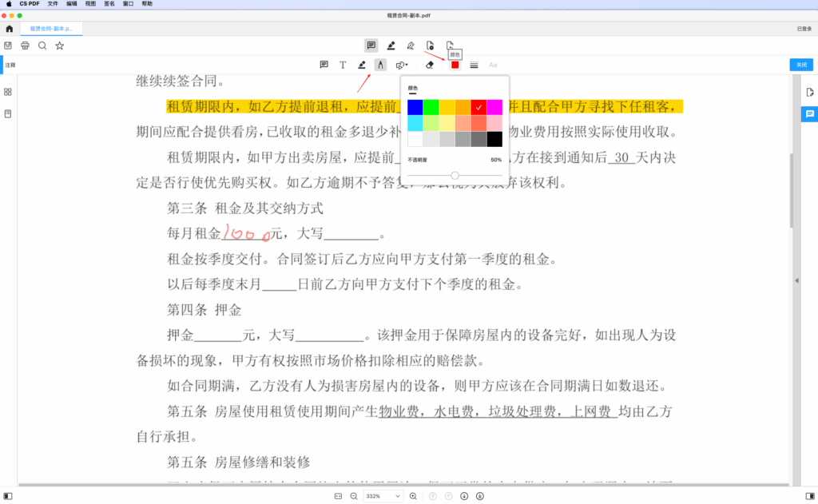818x504 pixels.
Task: Click the 注释 label at left
Action: (10, 65)
